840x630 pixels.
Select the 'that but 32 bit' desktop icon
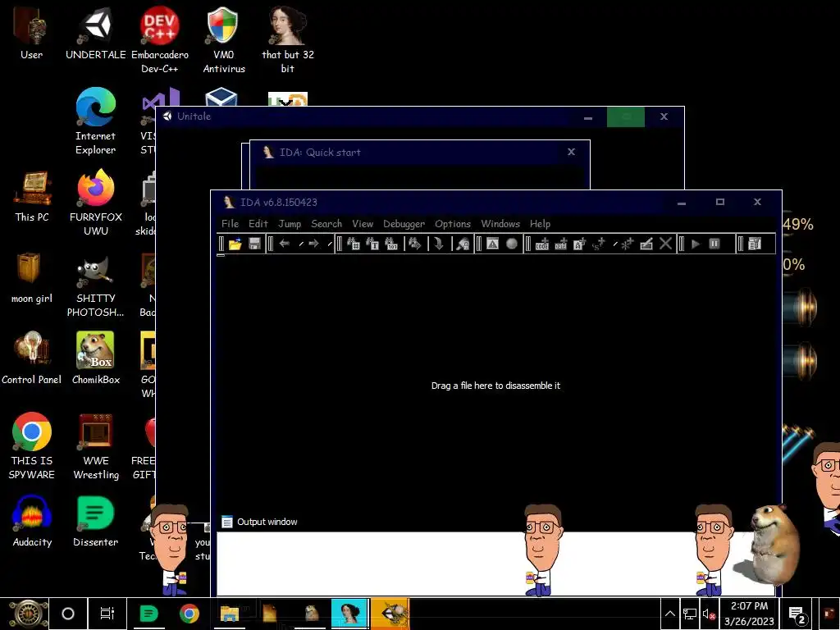point(288,40)
